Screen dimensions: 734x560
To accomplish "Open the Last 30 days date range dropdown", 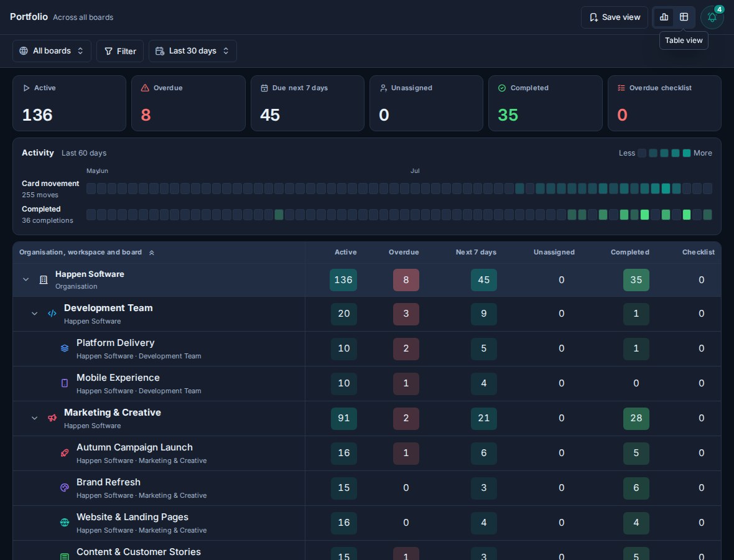I will [x=192, y=50].
